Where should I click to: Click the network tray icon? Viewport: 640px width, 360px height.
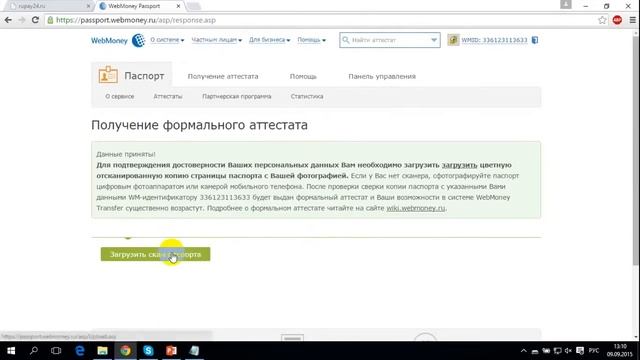(x=557, y=351)
